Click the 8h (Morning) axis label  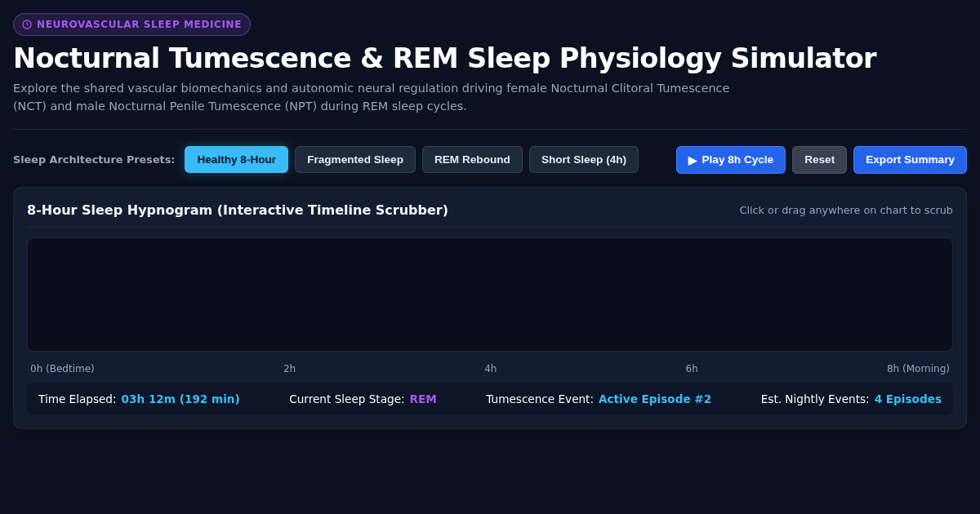click(x=918, y=369)
